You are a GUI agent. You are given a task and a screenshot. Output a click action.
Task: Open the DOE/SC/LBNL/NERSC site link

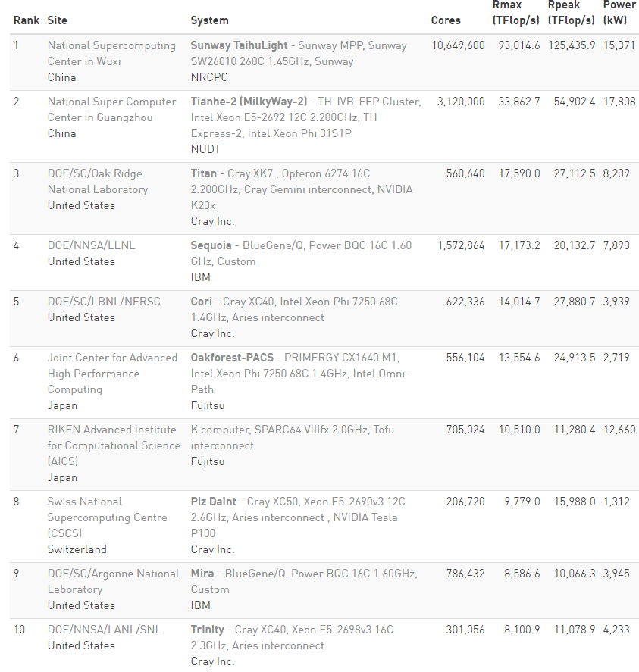[x=104, y=302]
